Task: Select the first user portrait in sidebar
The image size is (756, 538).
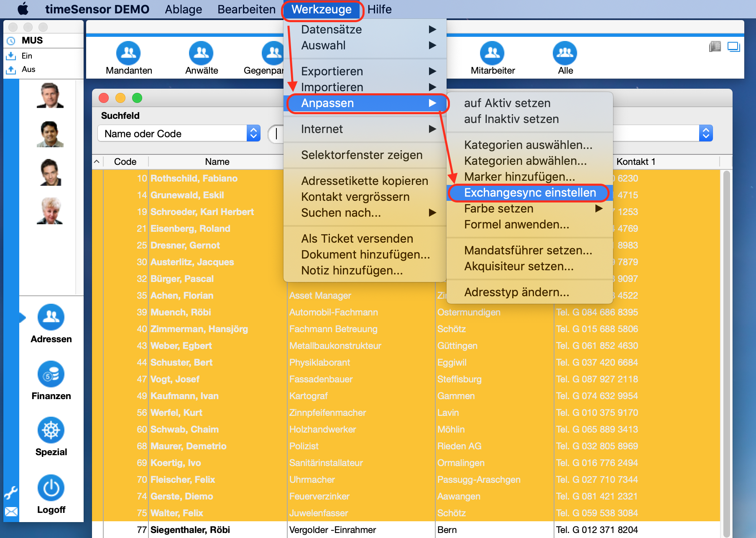Action: tap(50, 95)
